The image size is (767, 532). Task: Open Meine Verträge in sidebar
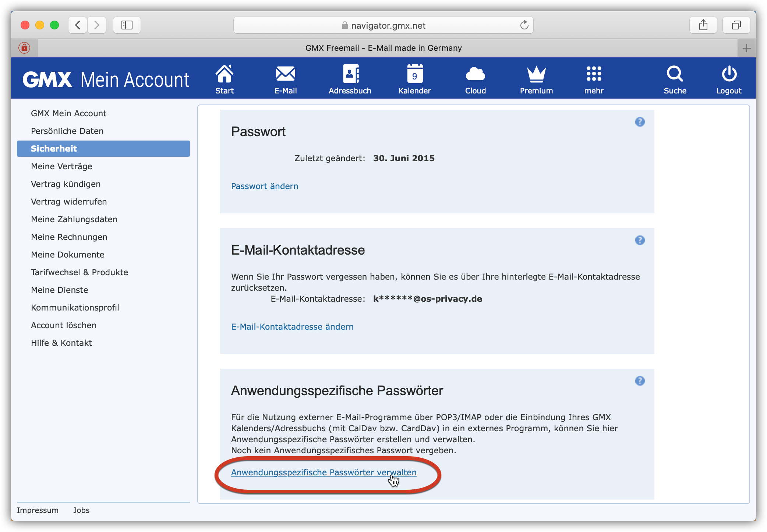(x=103, y=166)
